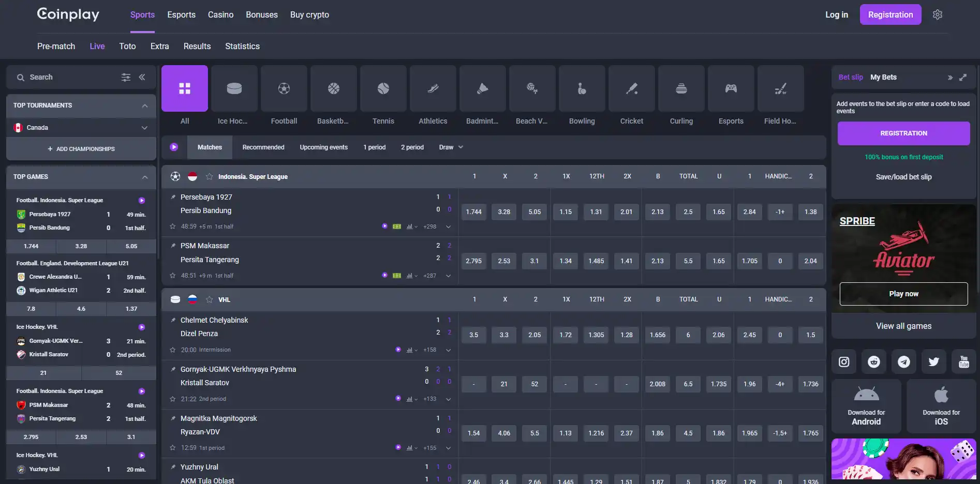
Task: Open the YouTube social link
Action: tap(964, 362)
